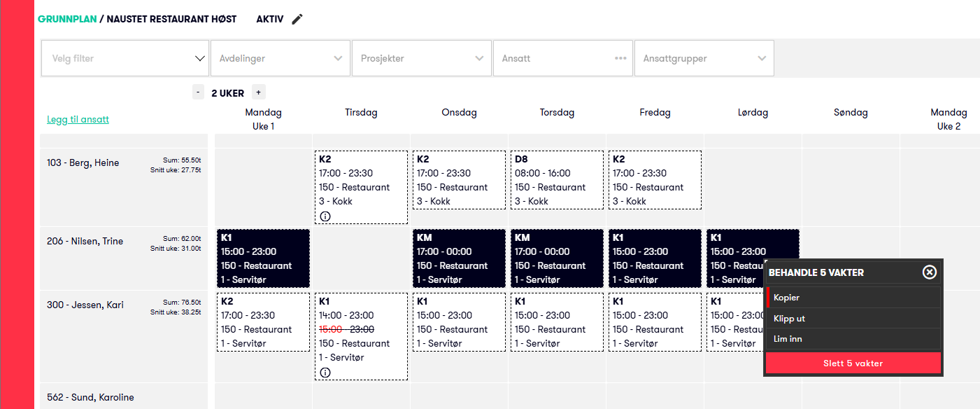Choose Kopier in the shift menu
Image resolution: width=980 pixels, height=409 pixels.
(x=853, y=298)
